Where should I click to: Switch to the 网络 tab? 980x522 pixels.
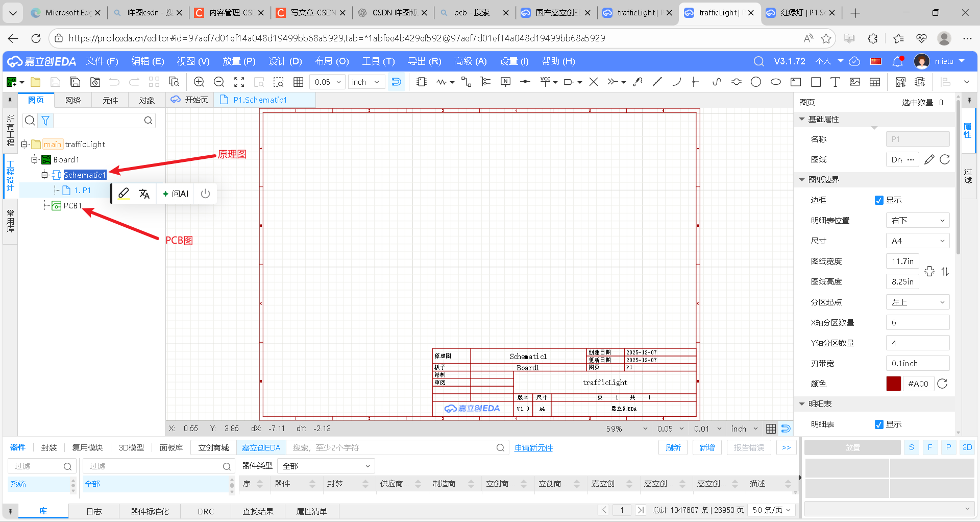tap(73, 100)
